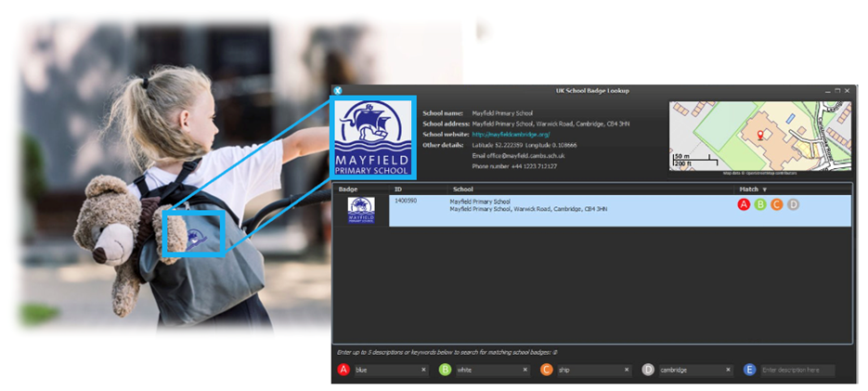868x391 pixels.
Task: Click the green B match badge in result row
Action: pos(760,204)
